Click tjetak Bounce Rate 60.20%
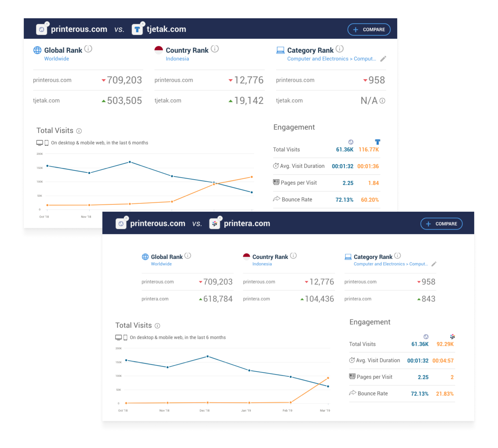This screenshot has height=448, width=498. [x=370, y=200]
